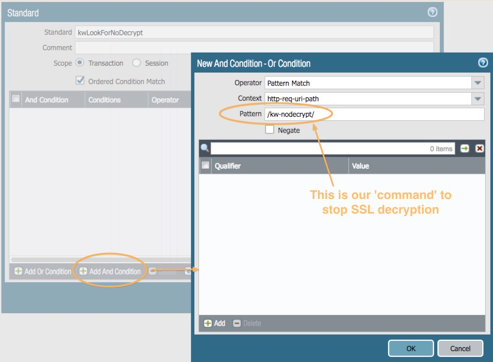
Task: Open the Context dropdown showing http-req-uri-path
Action: pos(477,98)
